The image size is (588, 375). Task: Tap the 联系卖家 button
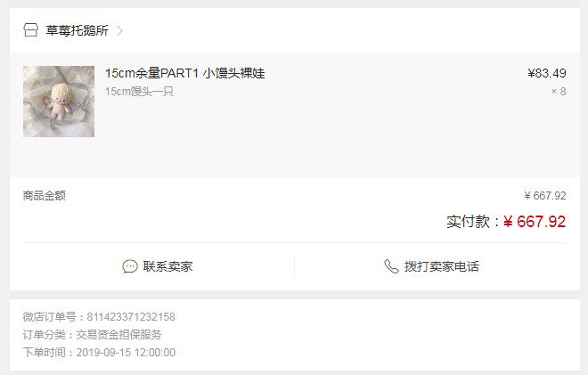158,266
